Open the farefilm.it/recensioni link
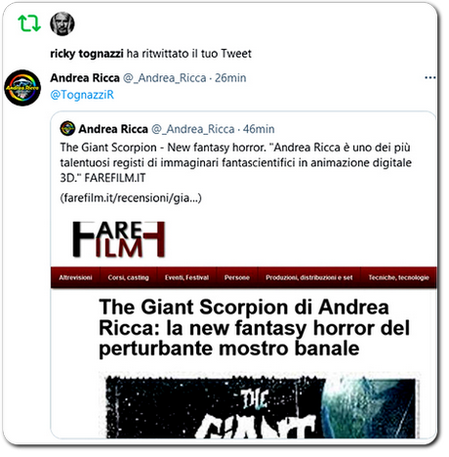The height and width of the screenshot is (457, 449). click(x=131, y=198)
